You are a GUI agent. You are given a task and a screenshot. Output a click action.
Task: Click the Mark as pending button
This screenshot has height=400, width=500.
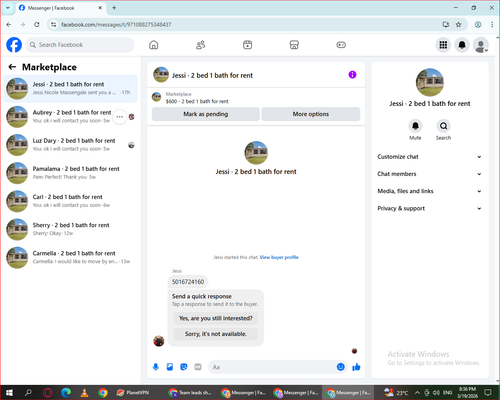coord(206,114)
